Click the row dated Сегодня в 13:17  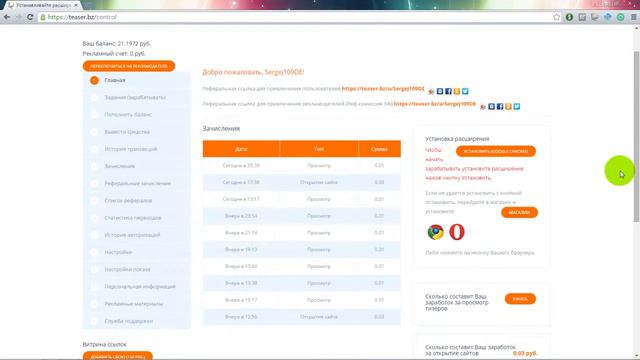302,199
